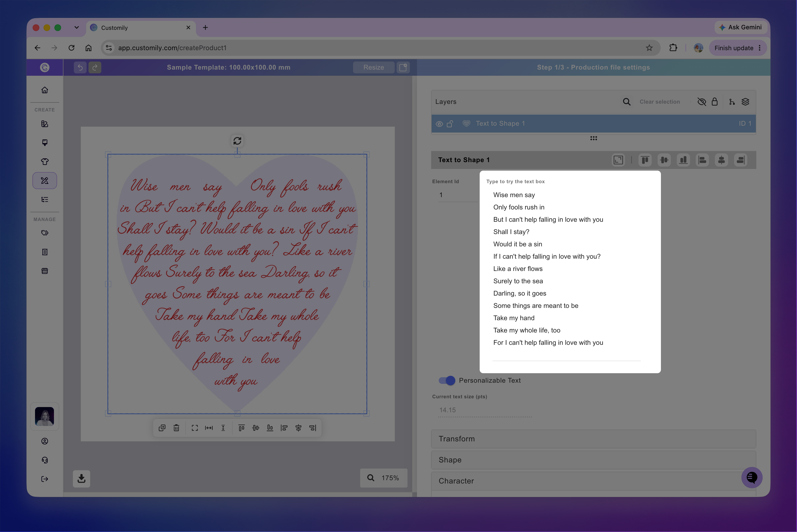Expand the Shape section
Screen dimensions: 797x532
coord(593,460)
